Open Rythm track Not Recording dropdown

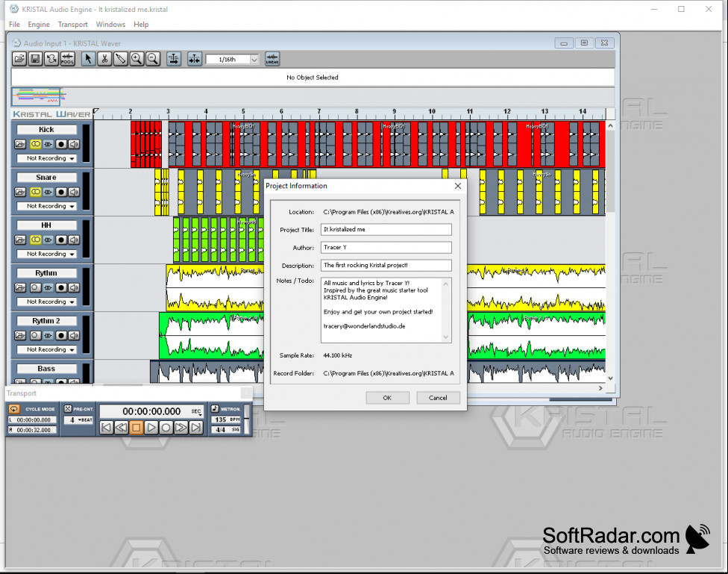click(46, 302)
